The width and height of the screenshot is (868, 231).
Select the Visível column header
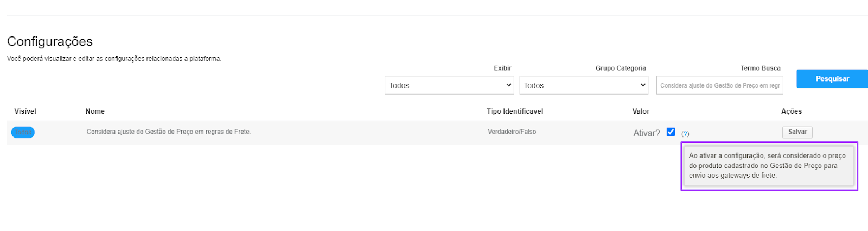point(25,111)
